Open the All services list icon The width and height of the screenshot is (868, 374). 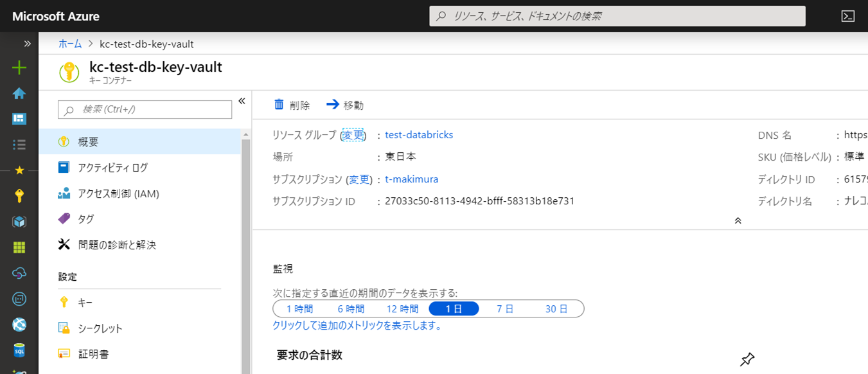[19, 144]
